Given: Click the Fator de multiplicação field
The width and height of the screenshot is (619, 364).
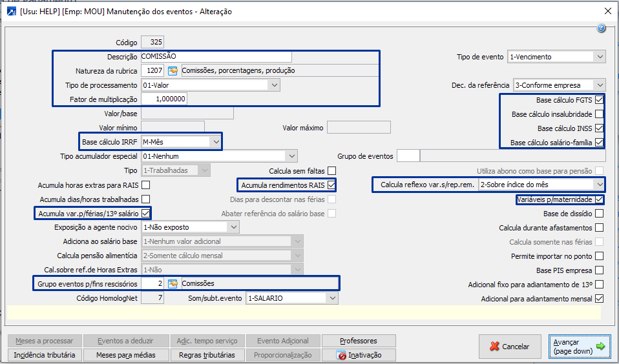Looking at the screenshot, I should click(x=164, y=99).
